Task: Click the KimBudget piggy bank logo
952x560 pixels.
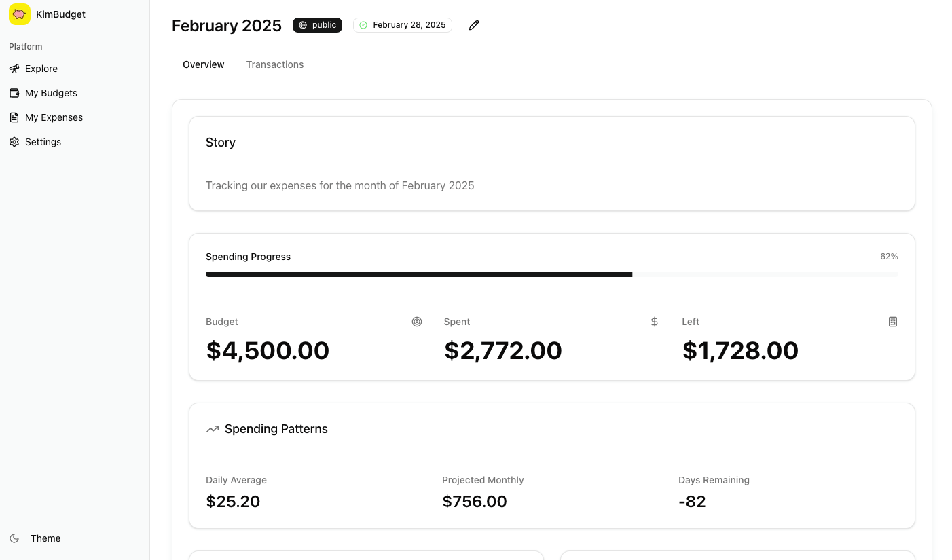Action: coord(20,14)
